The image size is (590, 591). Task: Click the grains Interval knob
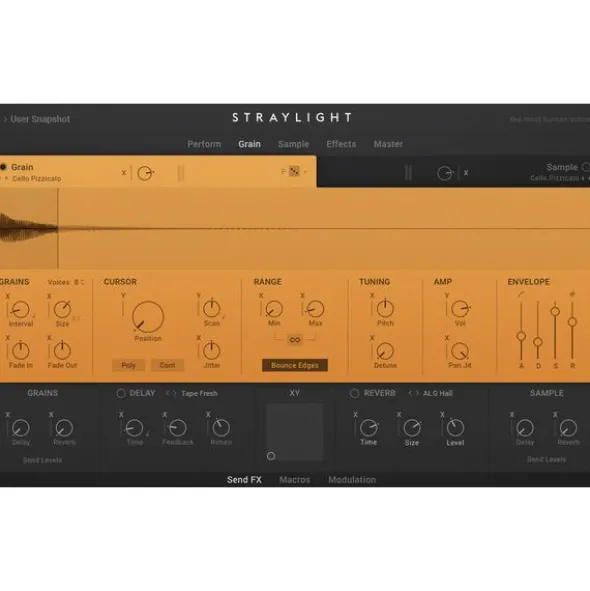[x=20, y=310]
